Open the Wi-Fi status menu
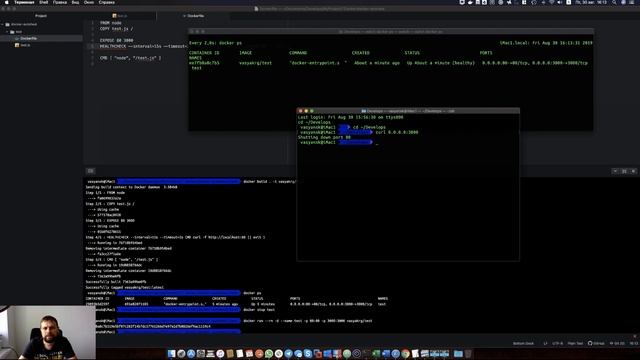 coord(552,2)
